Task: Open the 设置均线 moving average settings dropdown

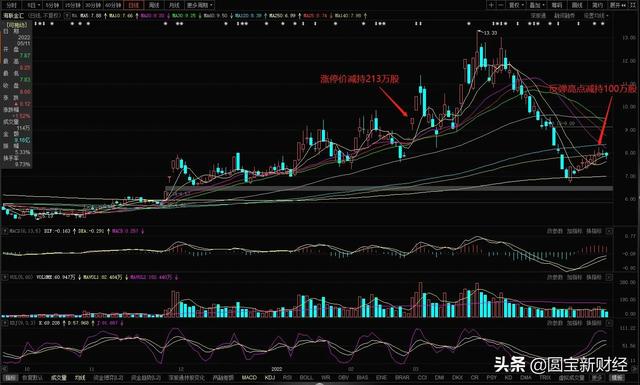Action: 596,16
